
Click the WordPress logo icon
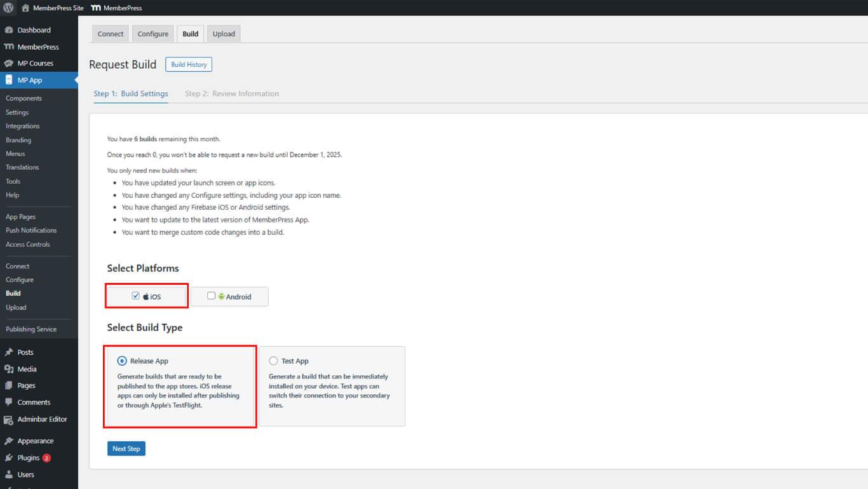tap(8, 8)
